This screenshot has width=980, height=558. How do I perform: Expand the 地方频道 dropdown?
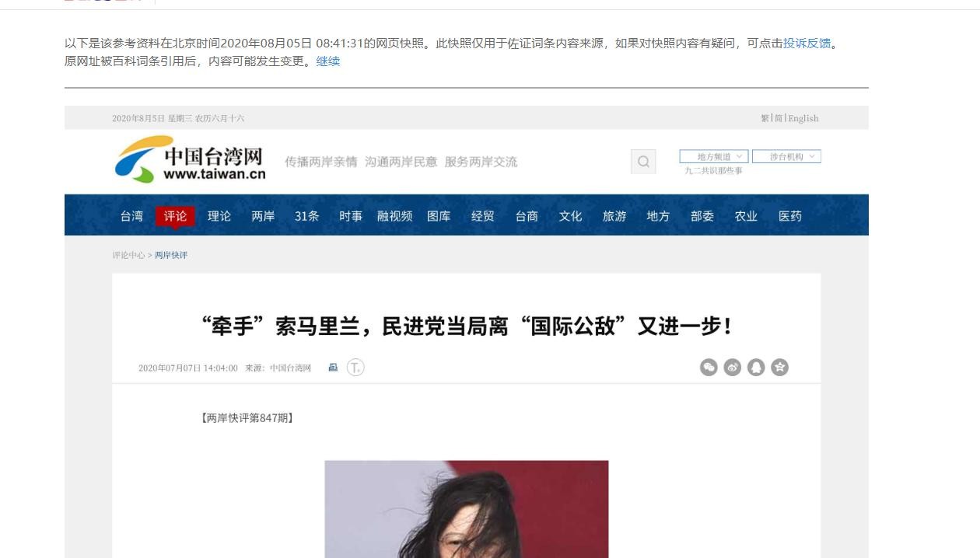(714, 156)
